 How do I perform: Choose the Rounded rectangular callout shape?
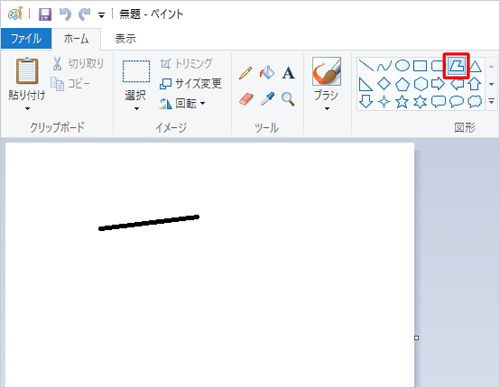[x=438, y=102]
